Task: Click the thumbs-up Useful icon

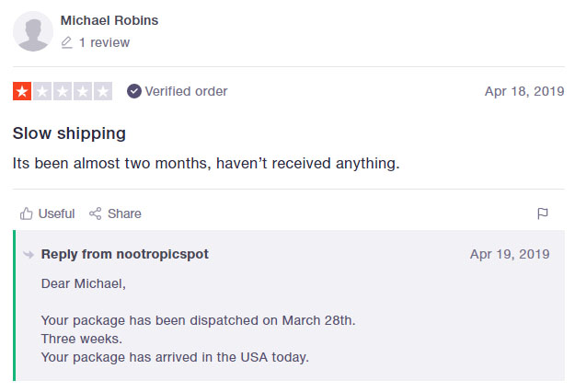Action: 26,213
